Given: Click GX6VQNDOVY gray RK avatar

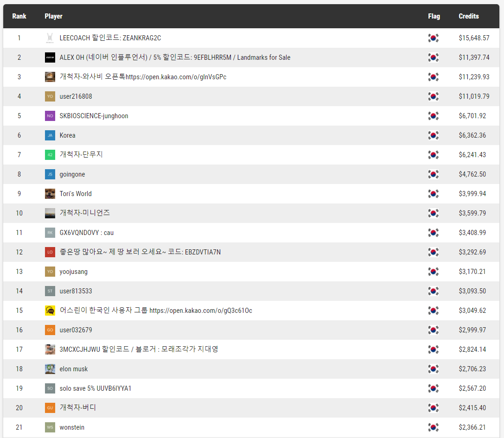Looking at the screenshot, I should pyautogui.click(x=50, y=233).
